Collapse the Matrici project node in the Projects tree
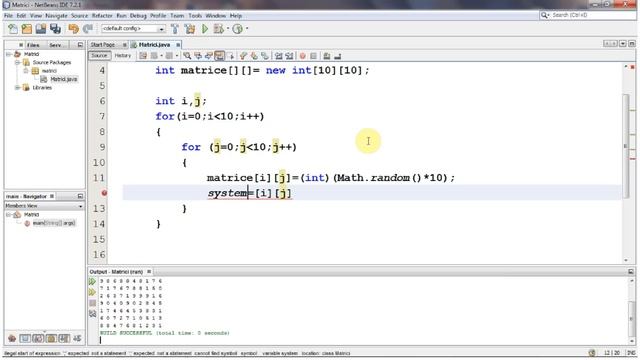Image resolution: width=640 pixels, height=360 pixels. (9, 54)
